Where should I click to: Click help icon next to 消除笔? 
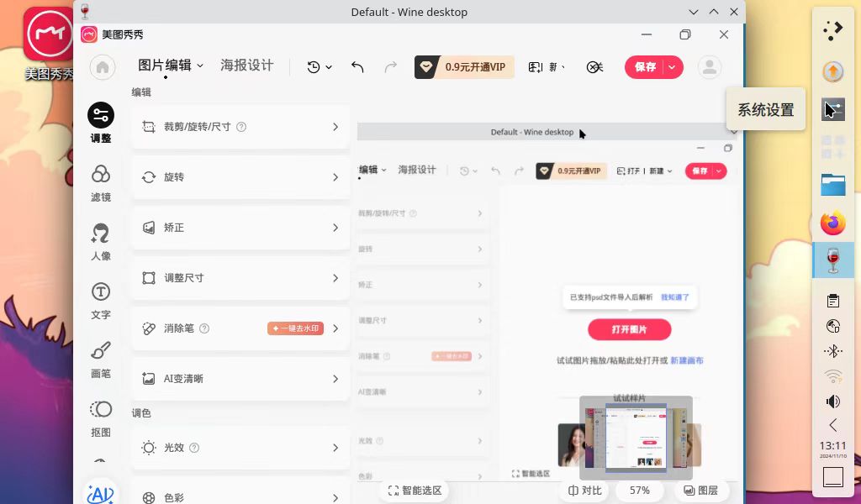(x=204, y=328)
